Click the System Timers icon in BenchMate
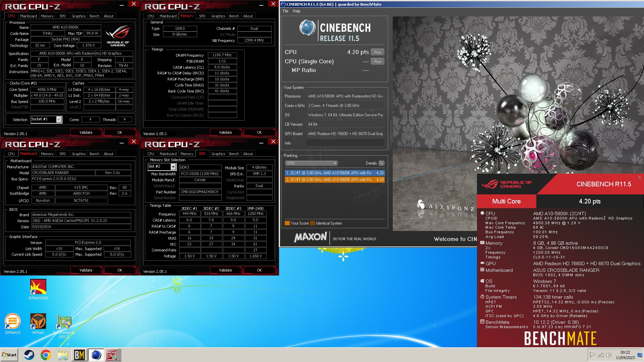Screen dimensions: 644x362 coord(482,297)
